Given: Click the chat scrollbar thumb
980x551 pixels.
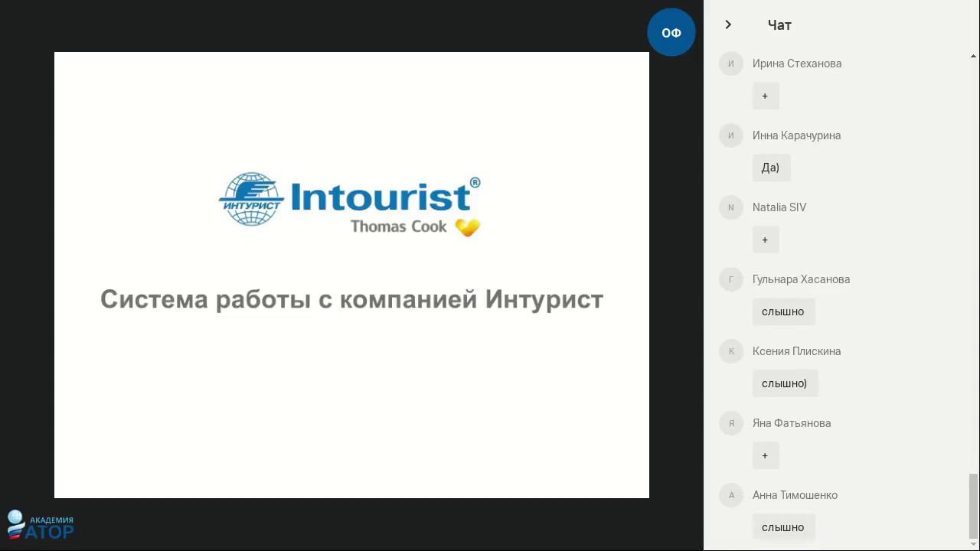Looking at the screenshot, I should [x=973, y=506].
